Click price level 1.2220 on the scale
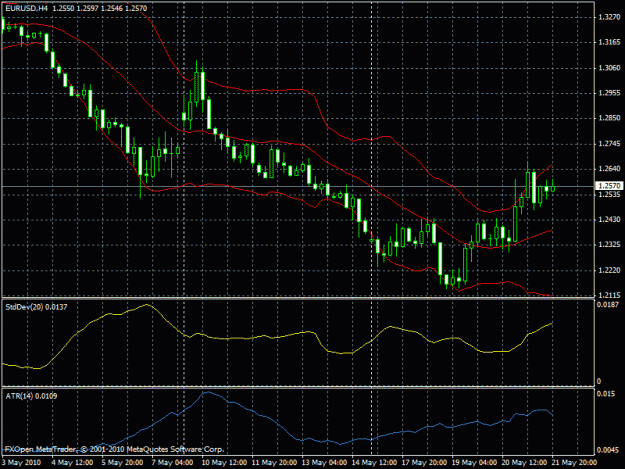Viewport: 625px width, 469px height. click(x=609, y=270)
